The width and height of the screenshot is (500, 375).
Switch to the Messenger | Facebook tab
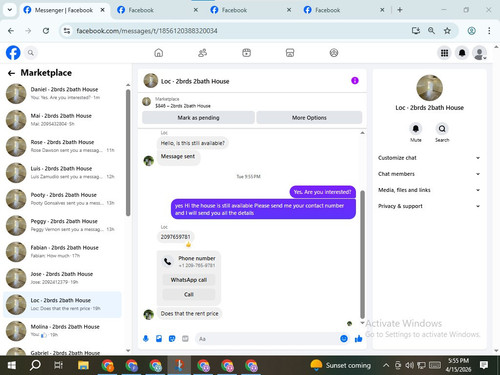pyautogui.click(x=64, y=10)
